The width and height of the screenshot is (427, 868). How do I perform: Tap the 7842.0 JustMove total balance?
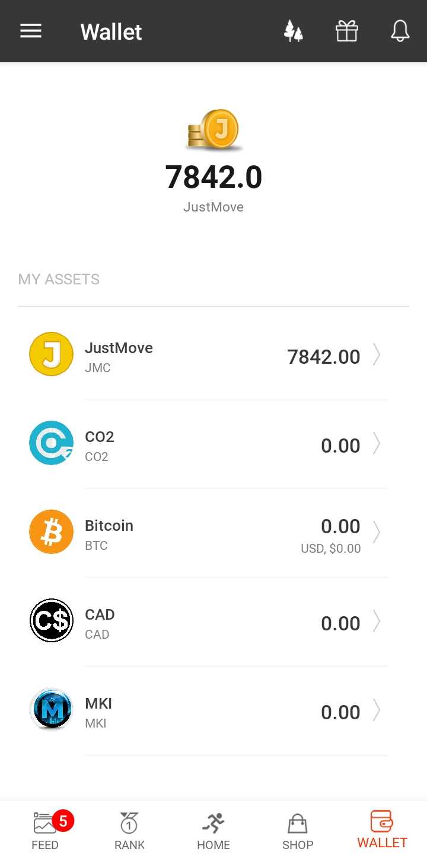(213, 177)
